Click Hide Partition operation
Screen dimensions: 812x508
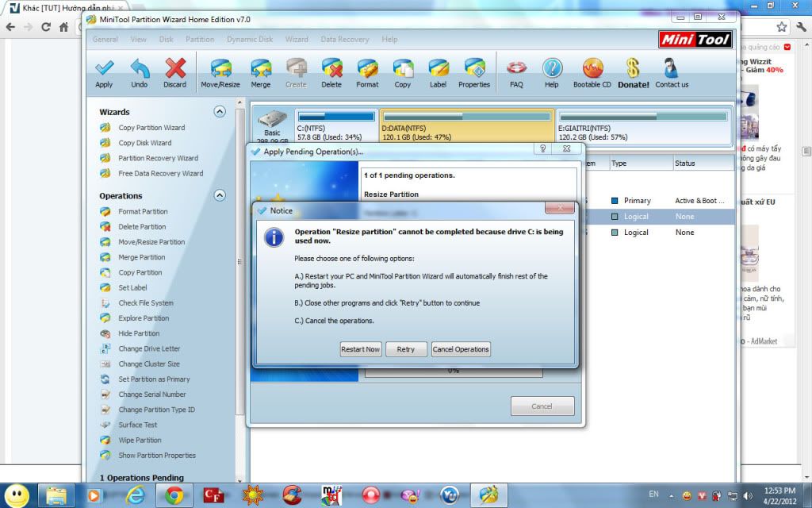(x=139, y=333)
